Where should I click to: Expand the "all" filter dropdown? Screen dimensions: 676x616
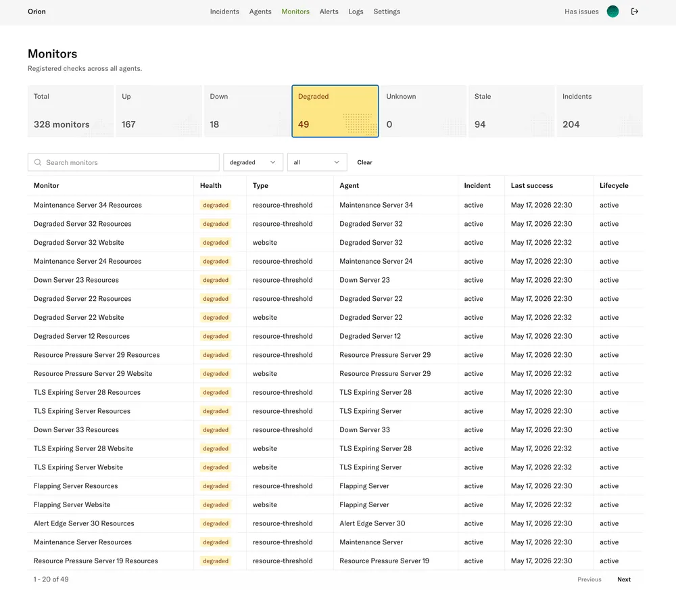pyautogui.click(x=317, y=162)
